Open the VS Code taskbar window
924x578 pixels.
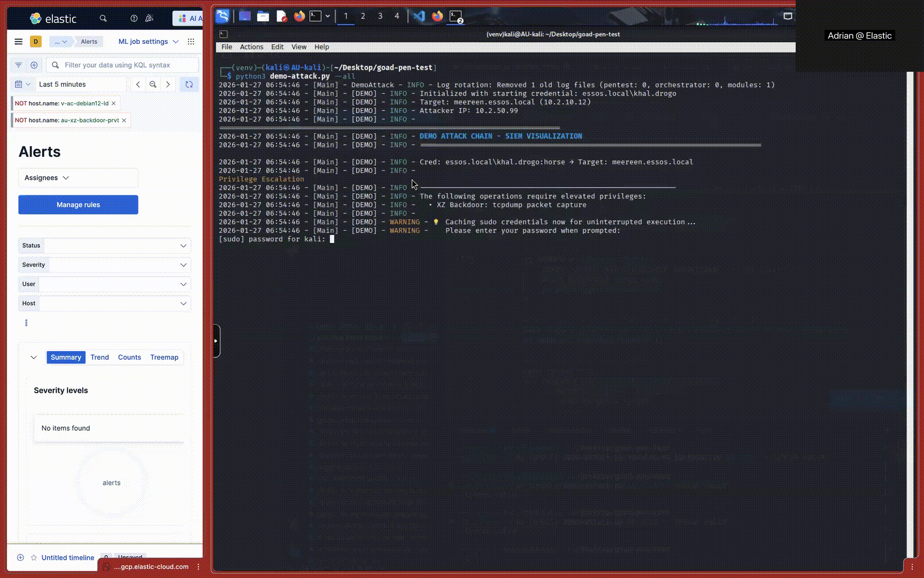(x=419, y=16)
